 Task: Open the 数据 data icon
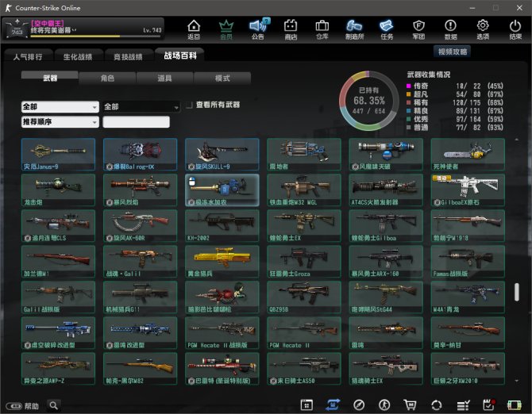(450, 29)
